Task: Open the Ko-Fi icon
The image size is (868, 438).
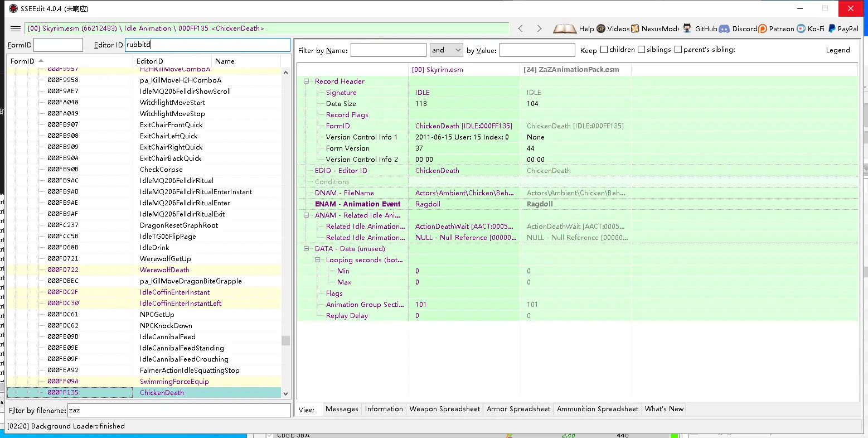Action: point(801,28)
